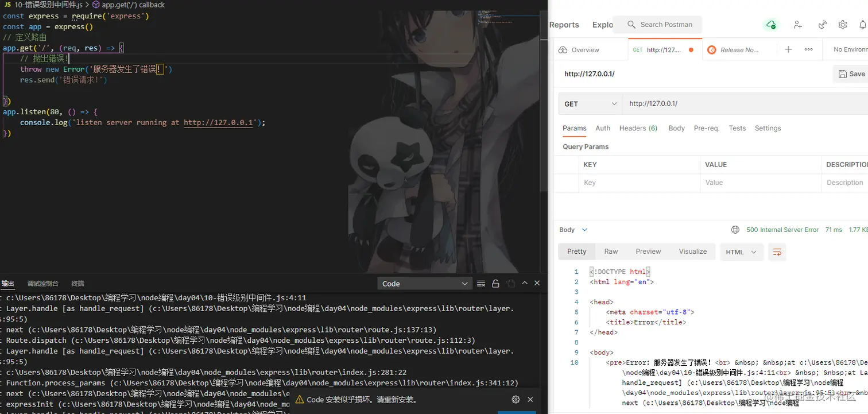Click the open log output file icon
This screenshot has height=414, width=868.
510,284
